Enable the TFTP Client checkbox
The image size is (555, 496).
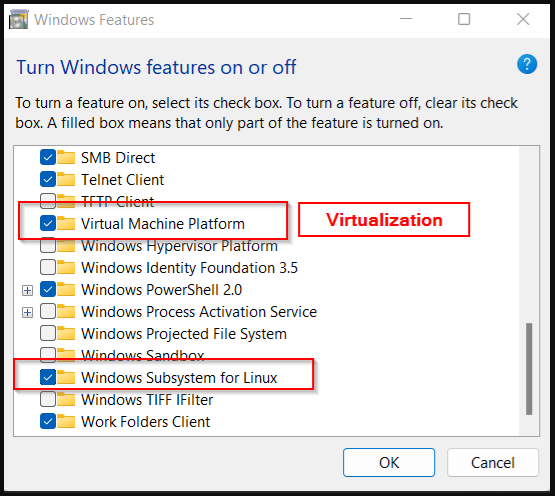coord(48,201)
